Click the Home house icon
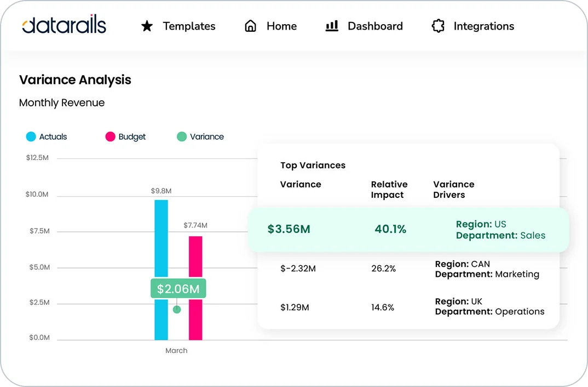 (250, 26)
